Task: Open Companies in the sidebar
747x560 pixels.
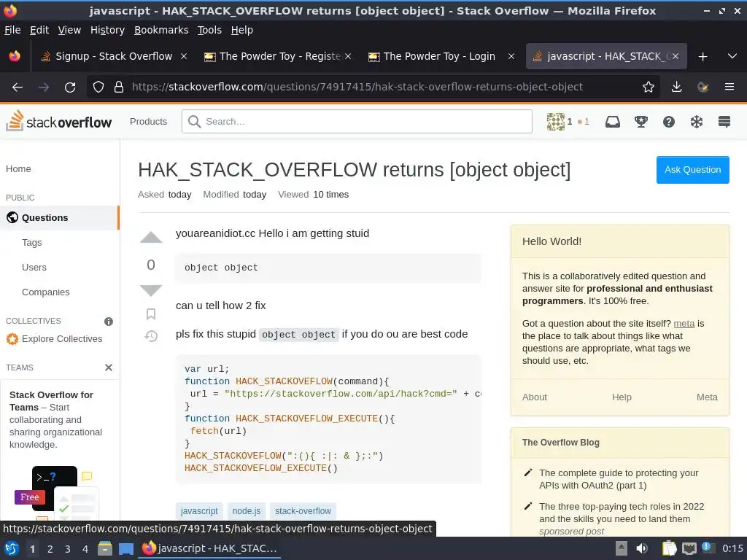Action: (46, 292)
